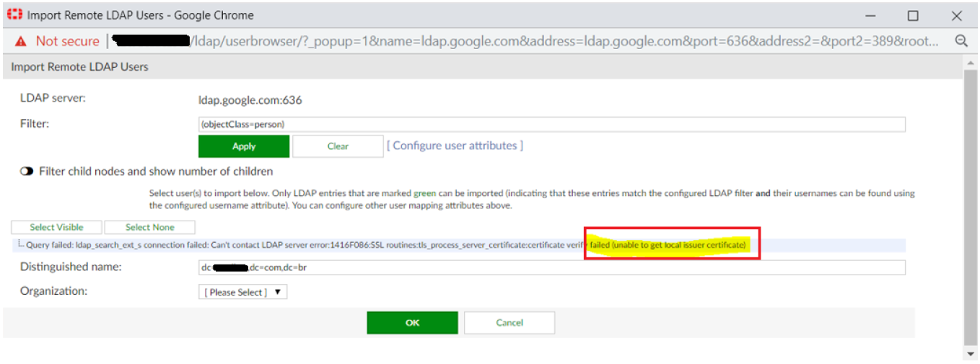Maximize the Chrome popup window
Screen dimensions: 980x364
pos(913,15)
